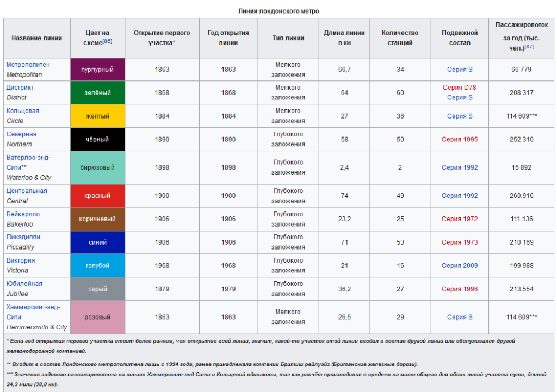The height and width of the screenshot is (392, 557).
Task: Click the purple пурпурный color cell
Action: pyautogui.click(x=97, y=70)
